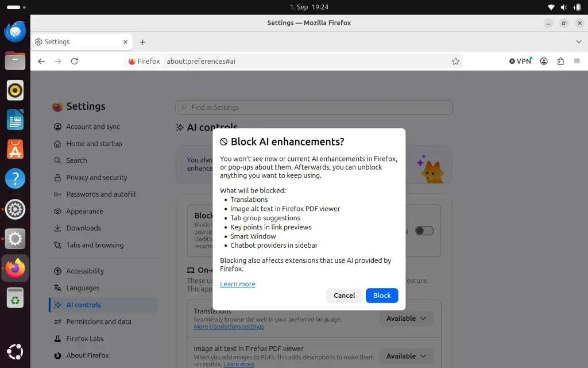Select the AI controls category
The height and width of the screenshot is (368, 588).
[x=103, y=305]
